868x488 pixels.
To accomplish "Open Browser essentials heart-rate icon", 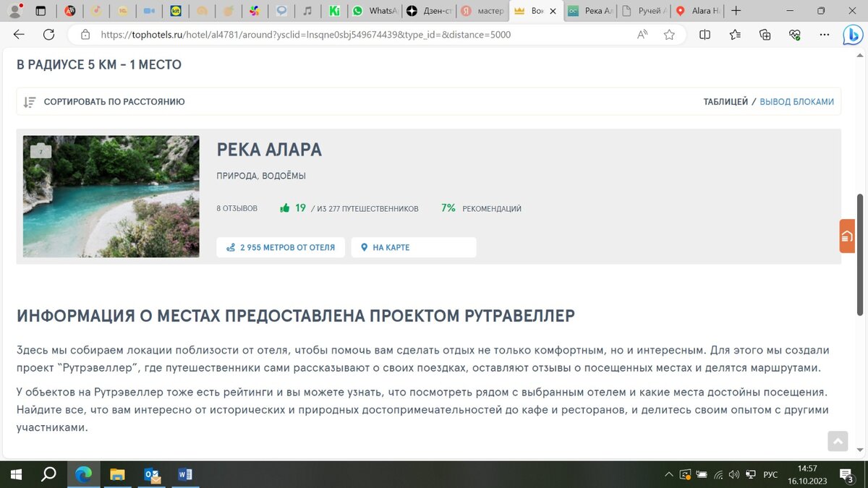I will coord(794,34).
